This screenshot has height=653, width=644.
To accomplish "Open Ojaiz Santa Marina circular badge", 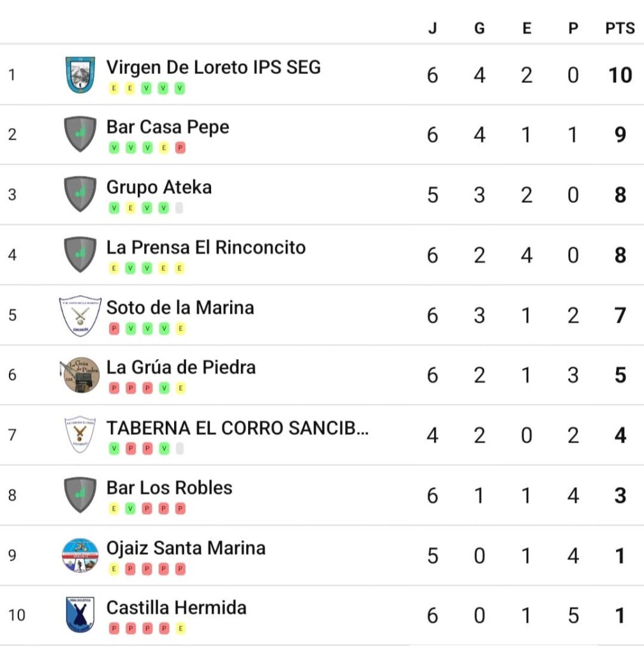I will pos(80,555).
